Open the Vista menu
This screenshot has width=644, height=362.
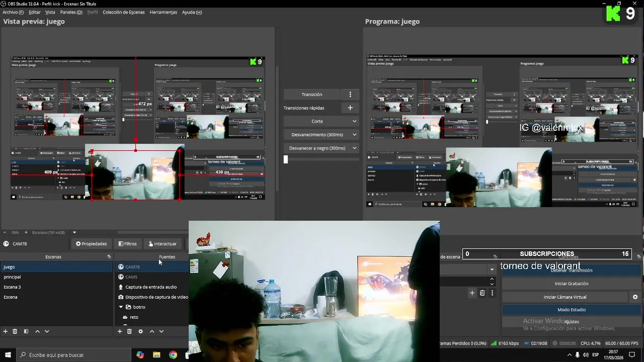(x=50, y=12)
